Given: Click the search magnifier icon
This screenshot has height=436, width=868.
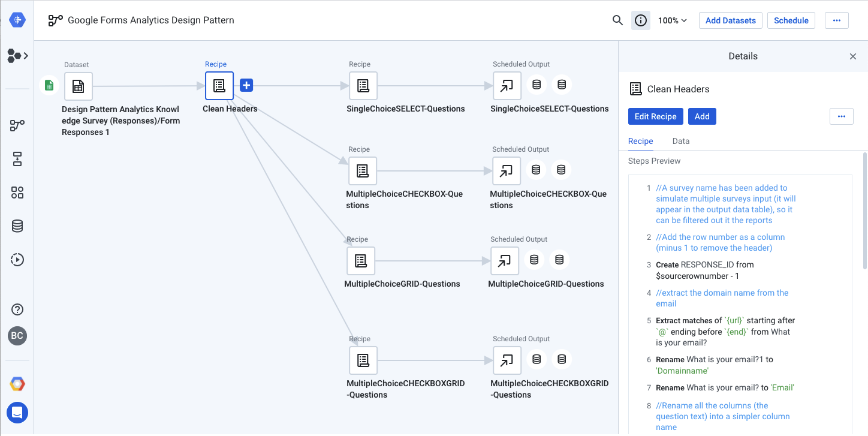Looking at the screenshot, I should 617,20.
